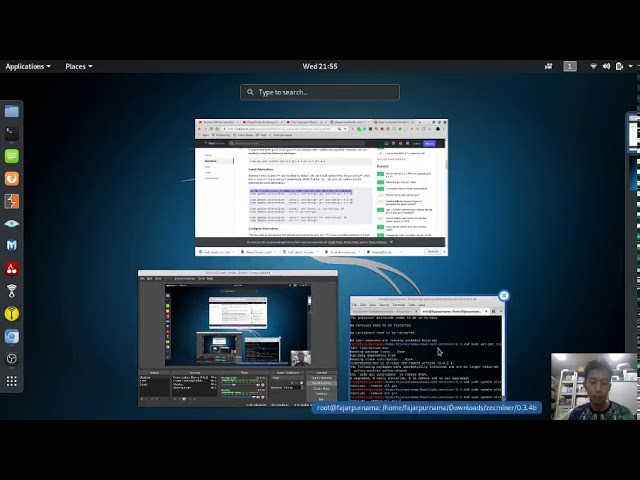Show all applications grid
Screen dimensions: 640x480
tap(11, 381)
